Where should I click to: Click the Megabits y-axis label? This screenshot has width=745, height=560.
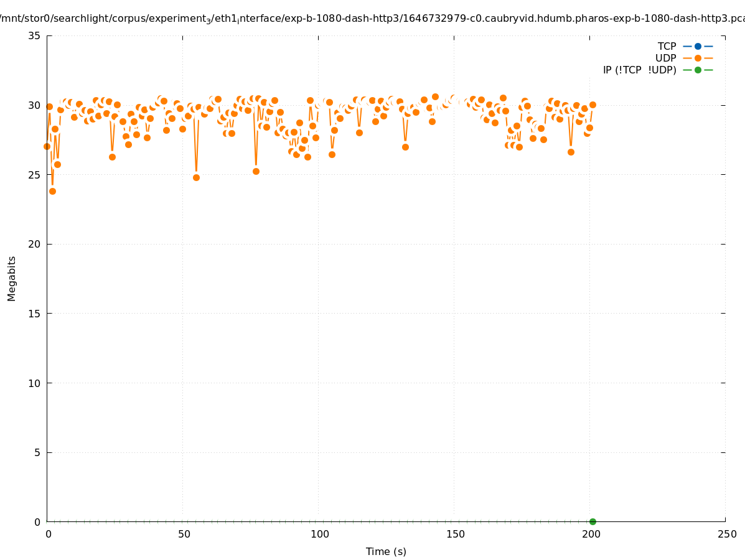click(x=12, y=278)
